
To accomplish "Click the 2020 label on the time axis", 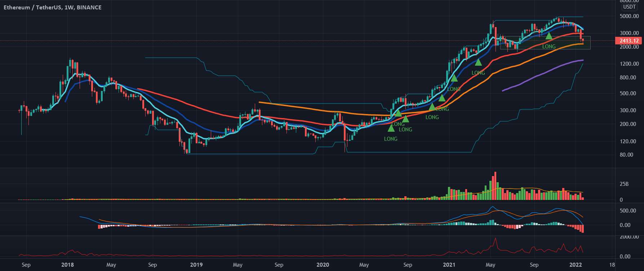I will [323, 265].
